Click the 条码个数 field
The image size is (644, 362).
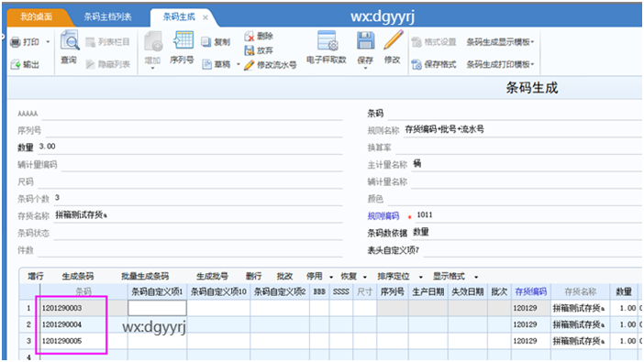[x=198, y=198]
